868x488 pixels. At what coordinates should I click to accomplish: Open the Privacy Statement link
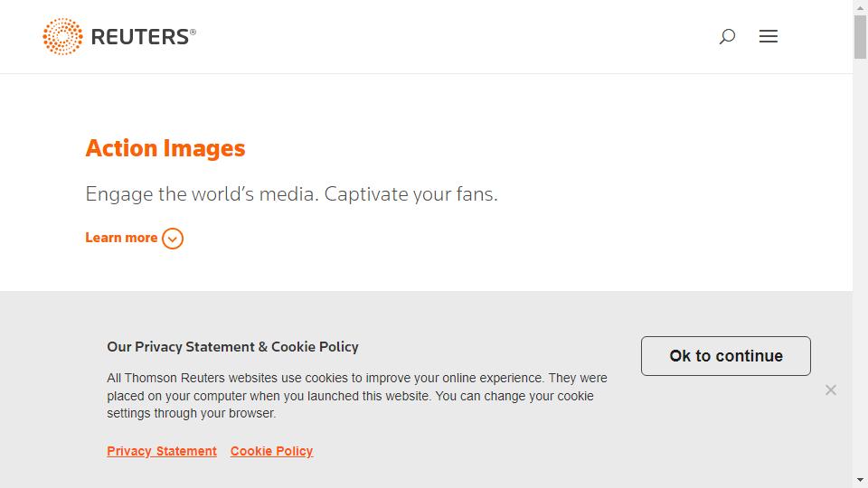pyautogui.click(x=162, y=451)
